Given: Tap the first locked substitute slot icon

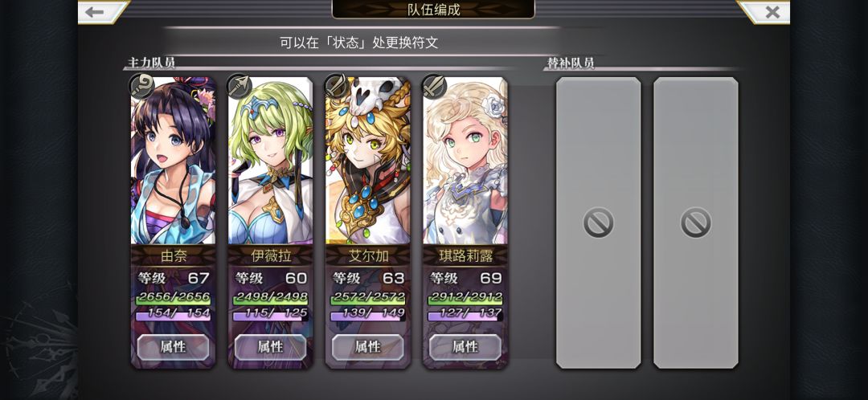Looking at the screenshot, I should (x=599, y=222).
